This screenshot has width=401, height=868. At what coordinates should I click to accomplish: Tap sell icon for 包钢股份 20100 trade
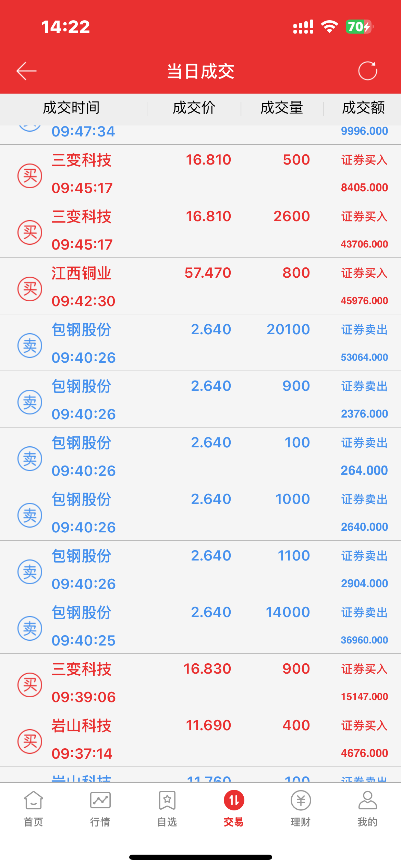(x=30, y=346)
